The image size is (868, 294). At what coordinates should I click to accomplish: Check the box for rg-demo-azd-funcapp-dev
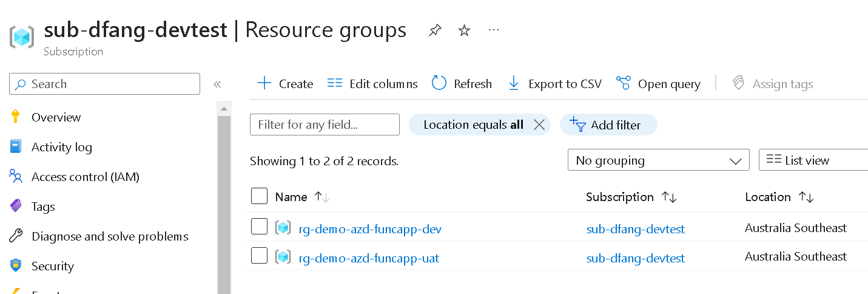[x=259, y=227]
